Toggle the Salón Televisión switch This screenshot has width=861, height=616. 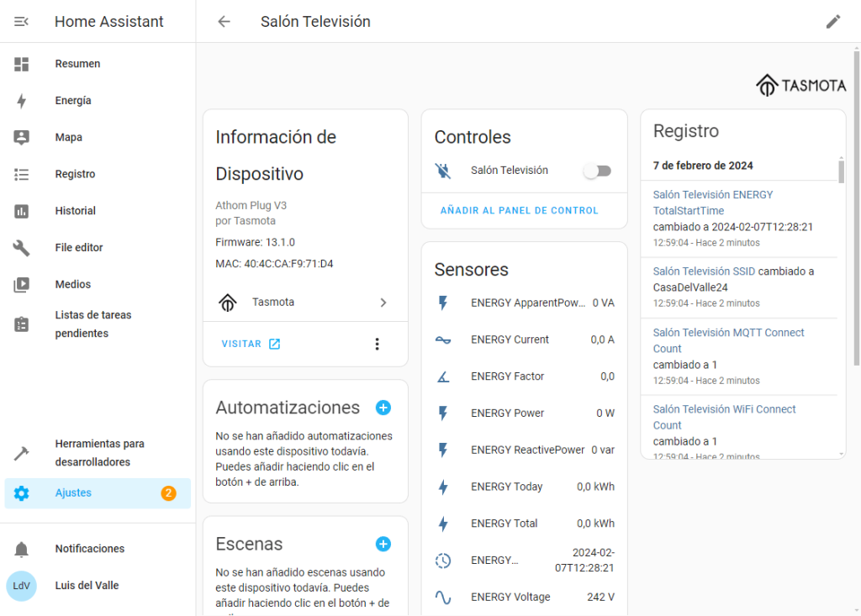598,171
